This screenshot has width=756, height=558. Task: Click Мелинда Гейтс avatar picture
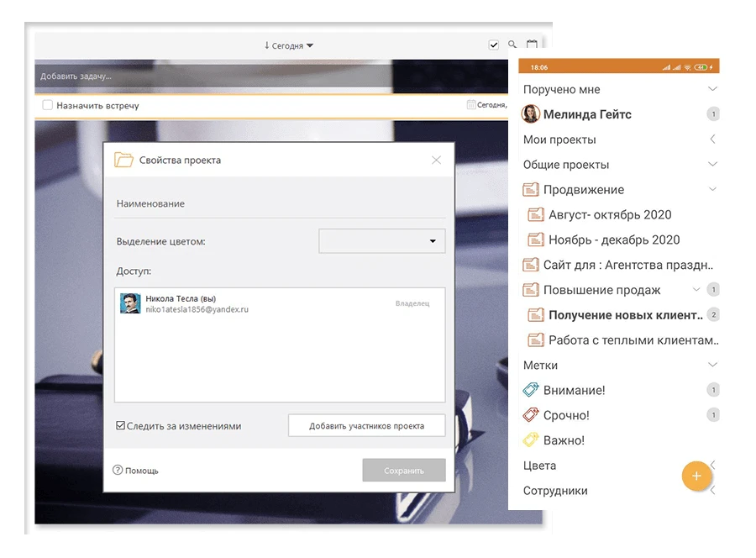point(530,114)
